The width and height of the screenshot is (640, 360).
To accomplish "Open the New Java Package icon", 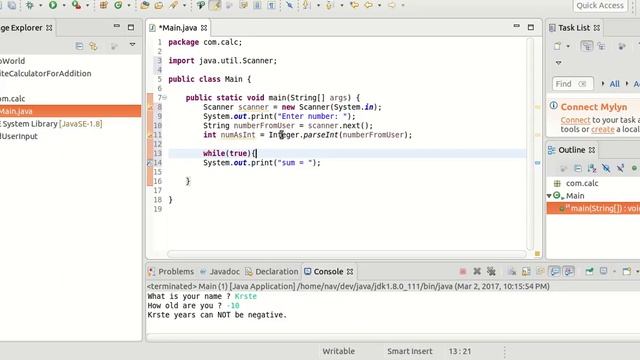I will [x=104, y=5].
